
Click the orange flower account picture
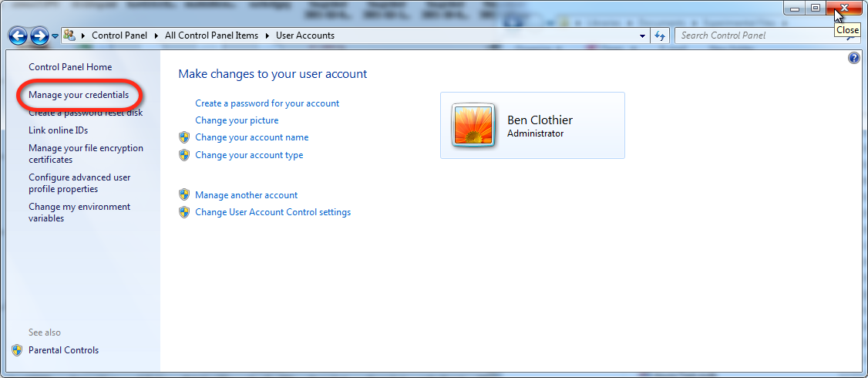click(473, 125)
